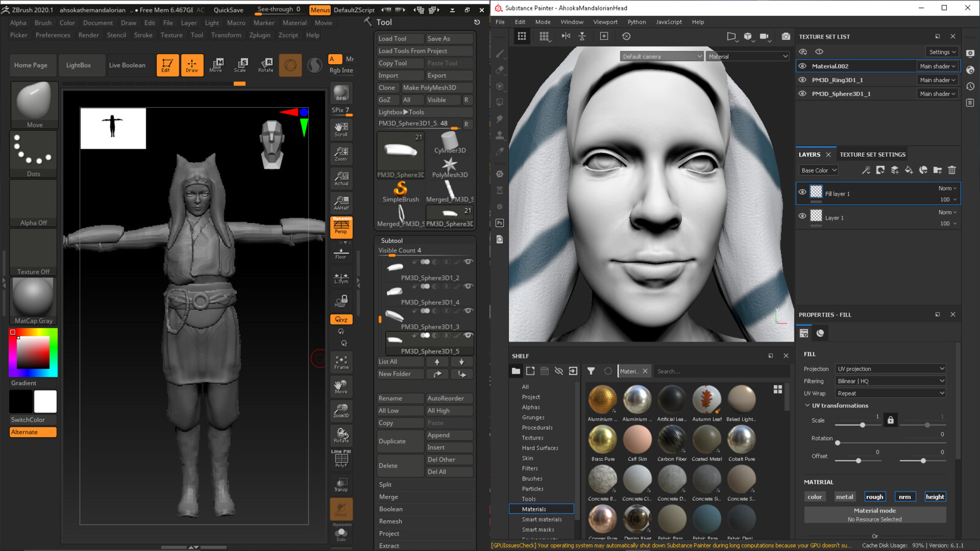
Task: Activate the Draw mode button in ZBrush
Action: 192,65
